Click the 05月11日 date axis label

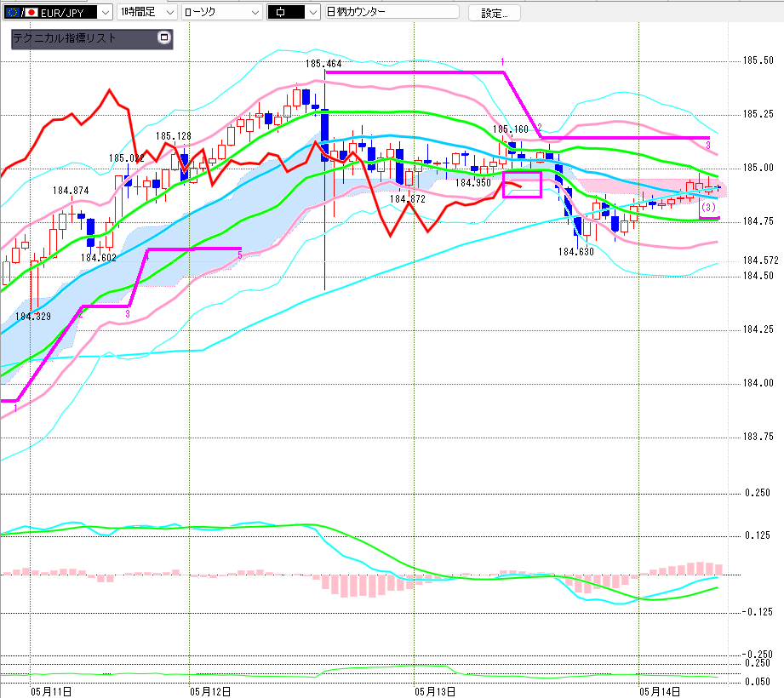(x=51, y=691)
